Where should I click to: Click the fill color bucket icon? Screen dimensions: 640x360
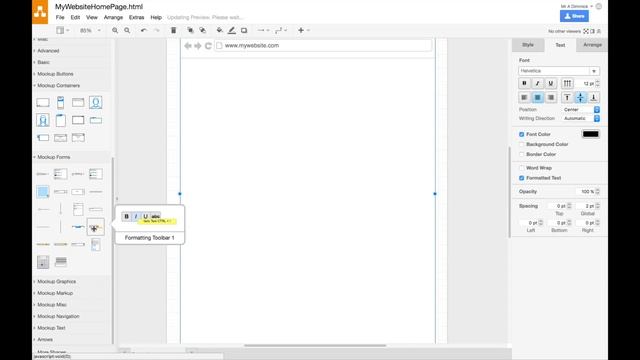[x=220, y=30]
